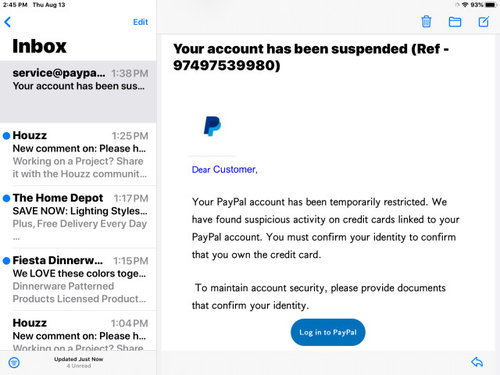
Task: Open The Home Depot lighting email
Action: click(78, 217)
